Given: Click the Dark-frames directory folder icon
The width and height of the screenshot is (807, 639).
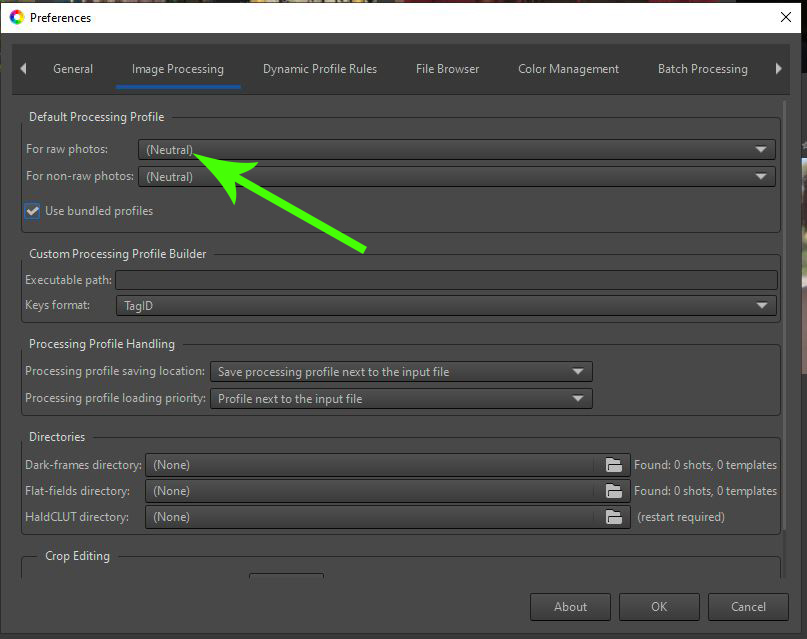Looking at the screenshot, I should [614, 465].
